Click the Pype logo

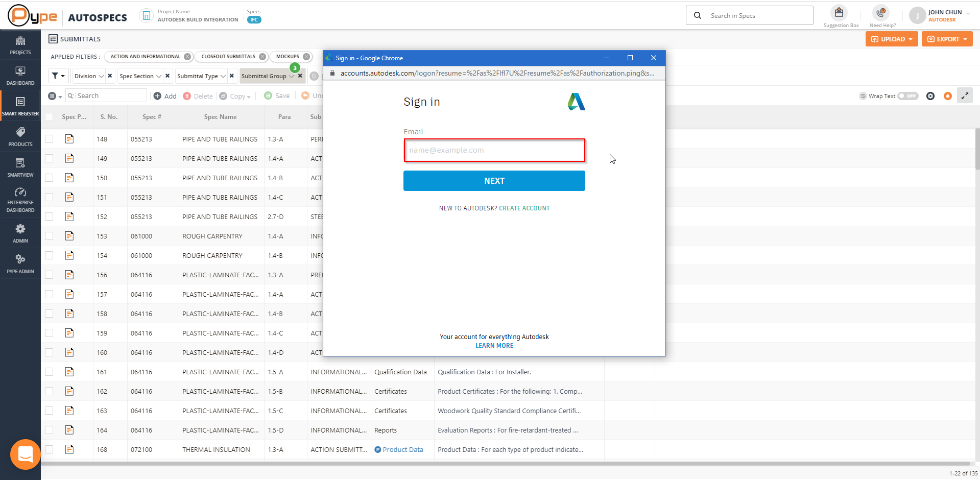32,16
